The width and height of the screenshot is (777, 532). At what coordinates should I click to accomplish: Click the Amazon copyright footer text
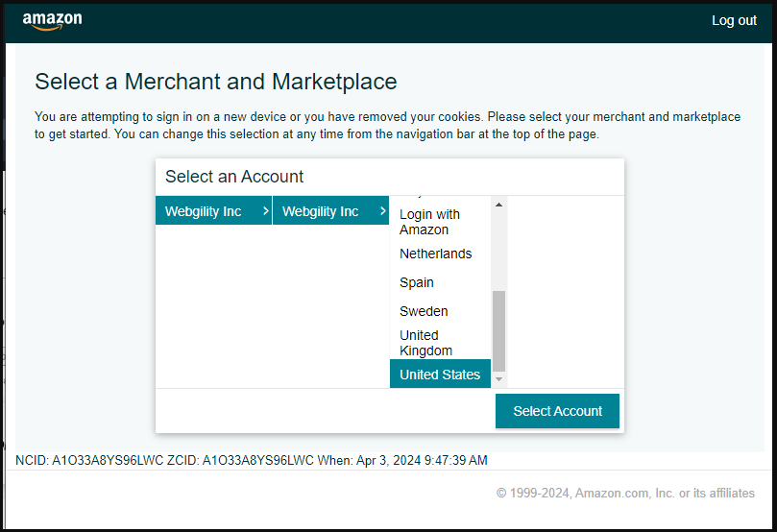pos(625,493)
